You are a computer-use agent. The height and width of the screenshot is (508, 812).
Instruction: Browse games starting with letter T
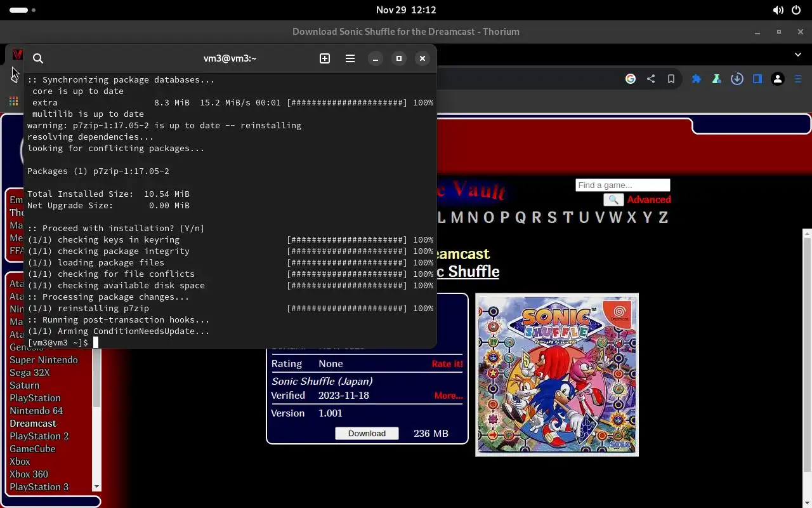point(568,218)
